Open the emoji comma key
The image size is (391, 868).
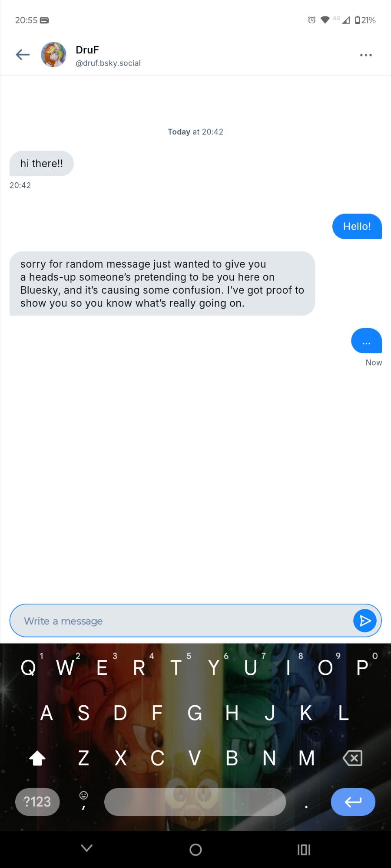click(x=83, y=801)
